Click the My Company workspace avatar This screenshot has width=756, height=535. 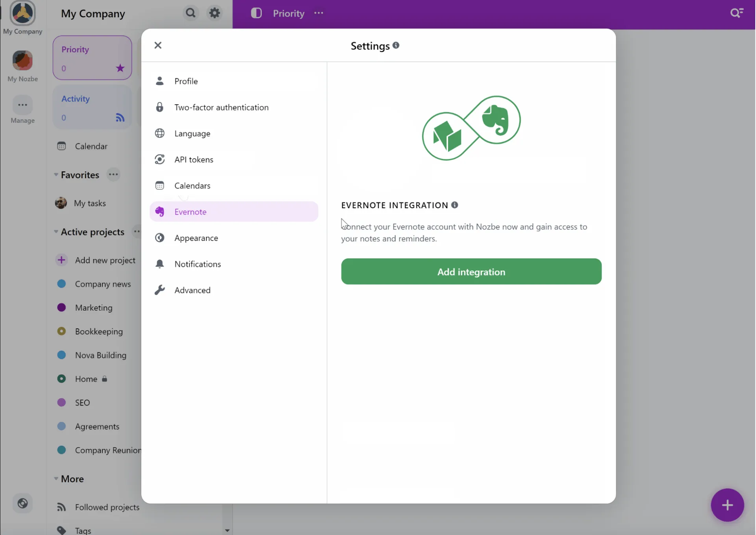pos(22,13)
